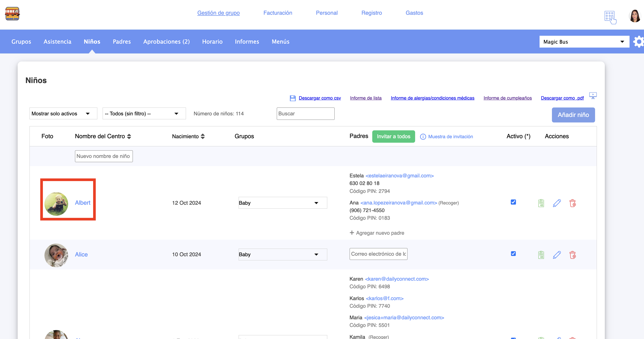Open Mostrar solo activos dropdown
644x339 pixels.
tap(63, 114)
